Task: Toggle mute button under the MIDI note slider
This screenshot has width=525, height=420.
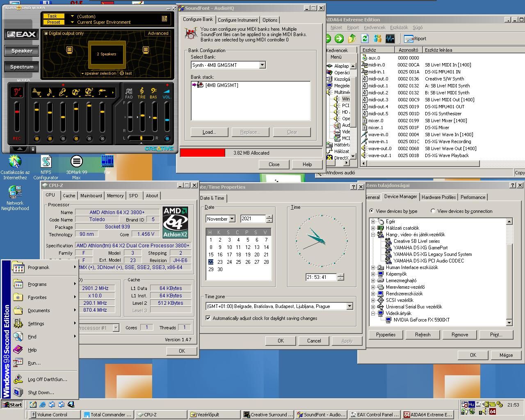Action: [x=50, y=139]
